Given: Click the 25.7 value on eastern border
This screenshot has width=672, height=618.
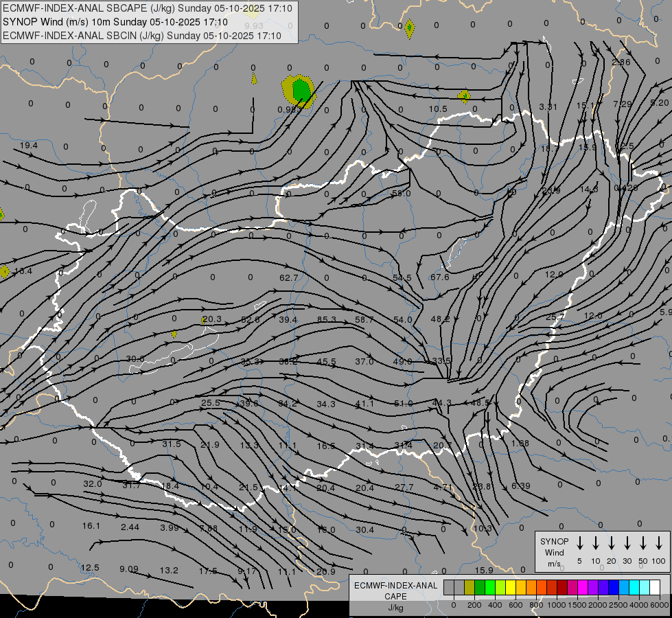Looking at the screenshot, I should point(555,317).
